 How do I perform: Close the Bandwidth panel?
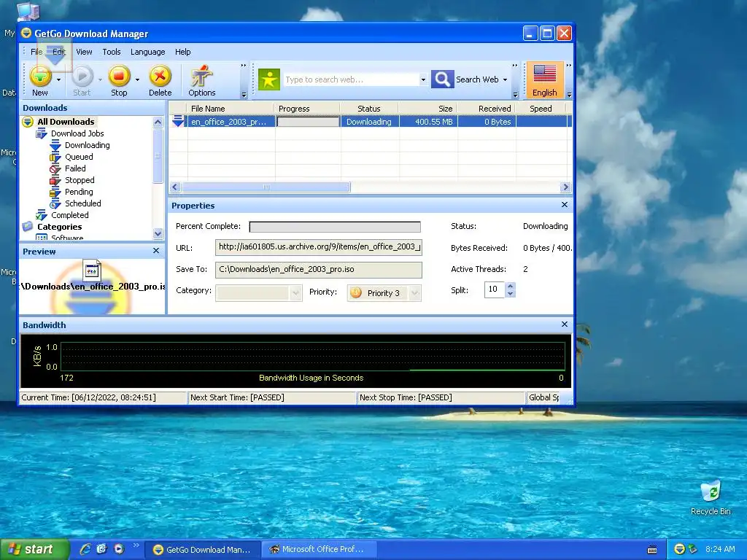(565, 324)
